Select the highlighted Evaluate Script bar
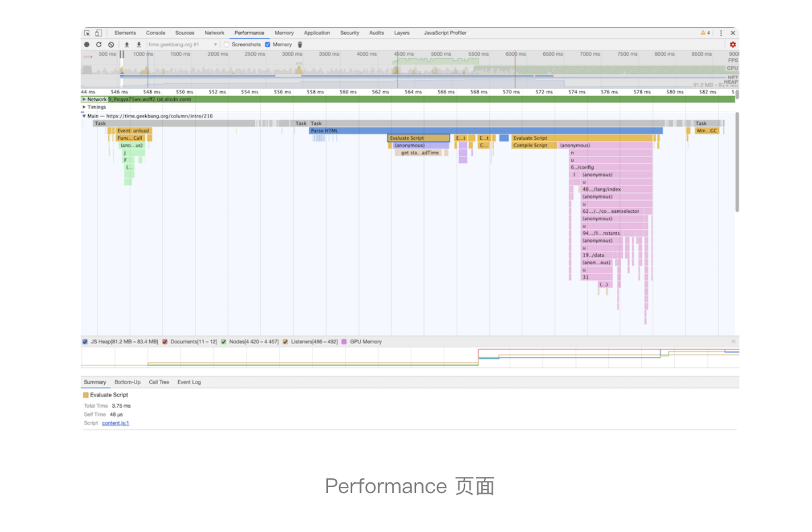812x532 pixels. (x=419, y=138)
